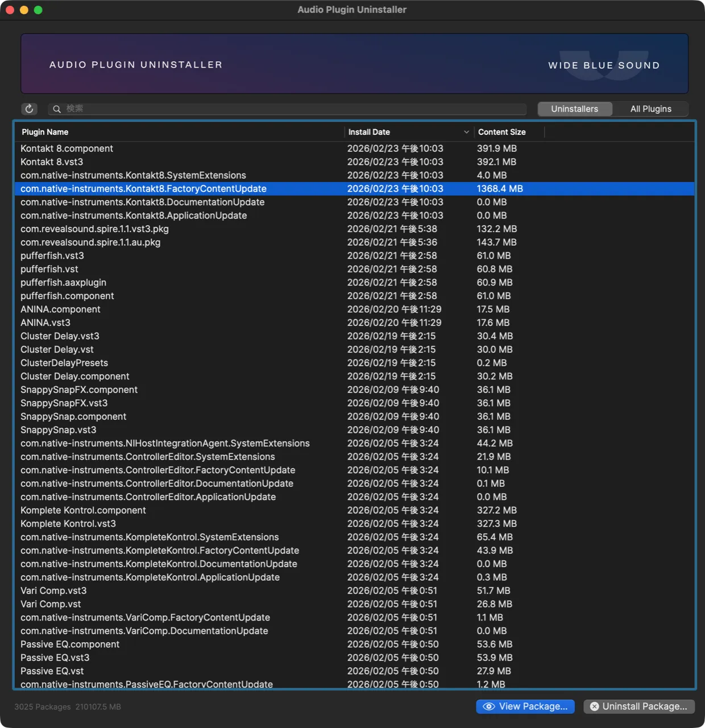
Task: Switch to the Uninstallers view
Action: click(574, 109)
